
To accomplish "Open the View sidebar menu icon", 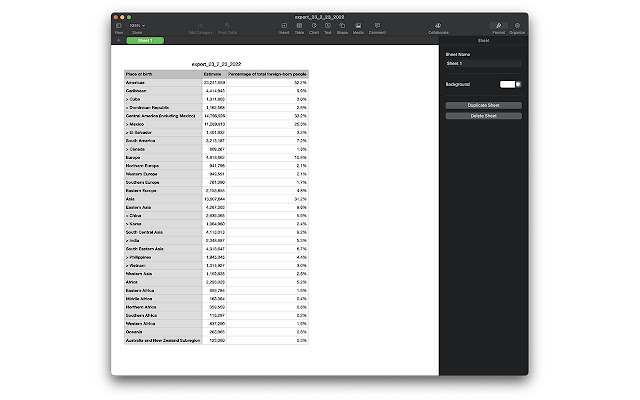I will click(x=119, y=25).
